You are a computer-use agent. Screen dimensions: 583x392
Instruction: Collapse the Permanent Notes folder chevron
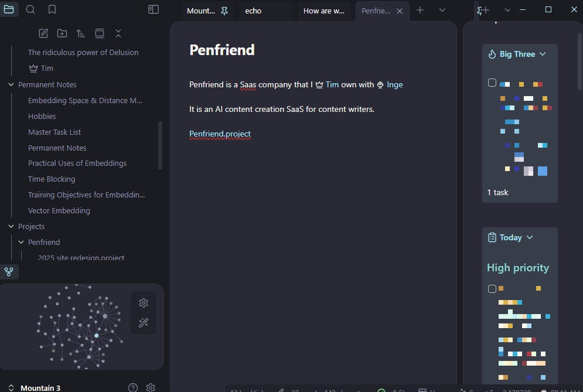click(11, 85)
